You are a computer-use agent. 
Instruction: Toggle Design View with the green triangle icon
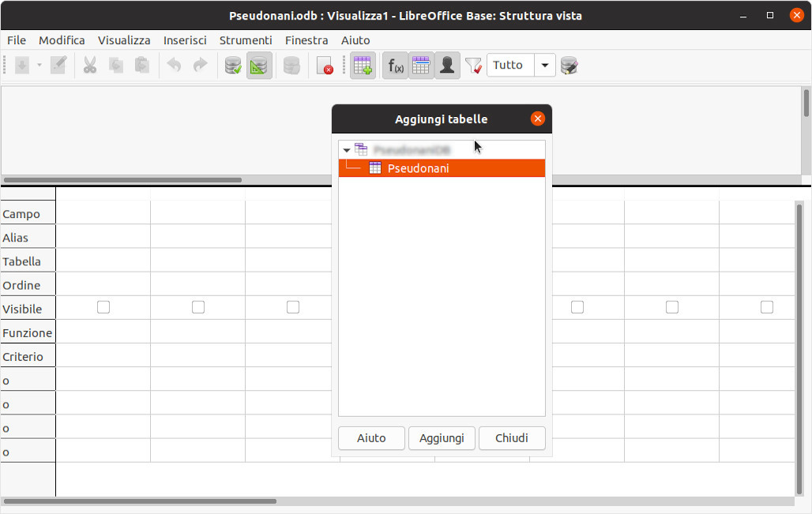tap(259, 66)
